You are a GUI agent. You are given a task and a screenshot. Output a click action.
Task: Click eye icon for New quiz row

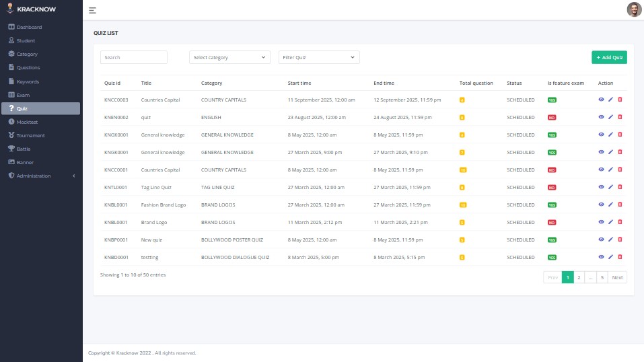click(x=601, y=240)
